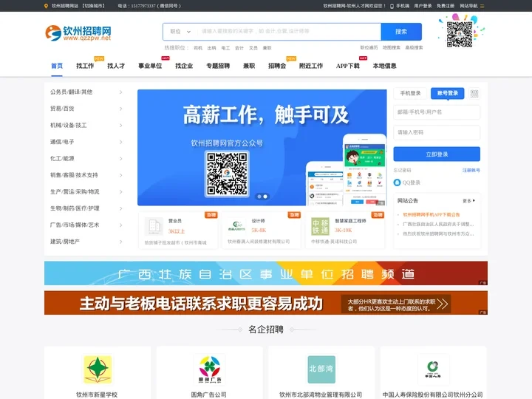Click 地图搜索 link
532x399 pixels.
(392, 47)
